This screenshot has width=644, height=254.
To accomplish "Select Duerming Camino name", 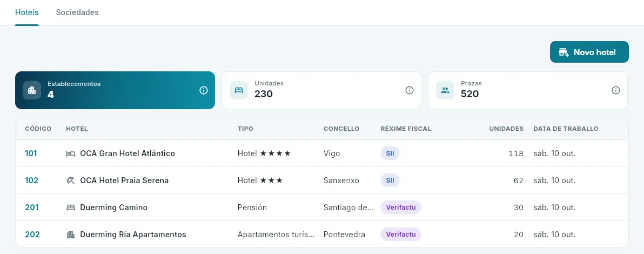I will [114, 208].
